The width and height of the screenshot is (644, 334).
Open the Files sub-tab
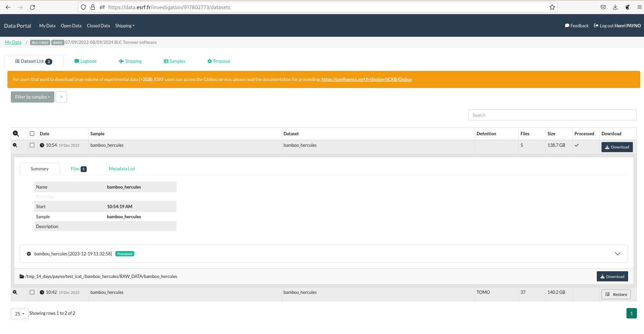[x=79, y=169]
